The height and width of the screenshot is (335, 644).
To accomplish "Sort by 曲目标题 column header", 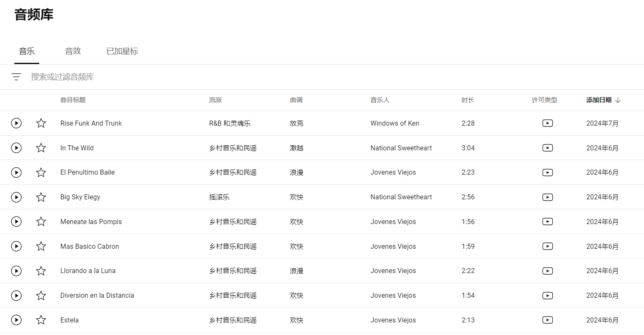I will (x=73, y=100).
